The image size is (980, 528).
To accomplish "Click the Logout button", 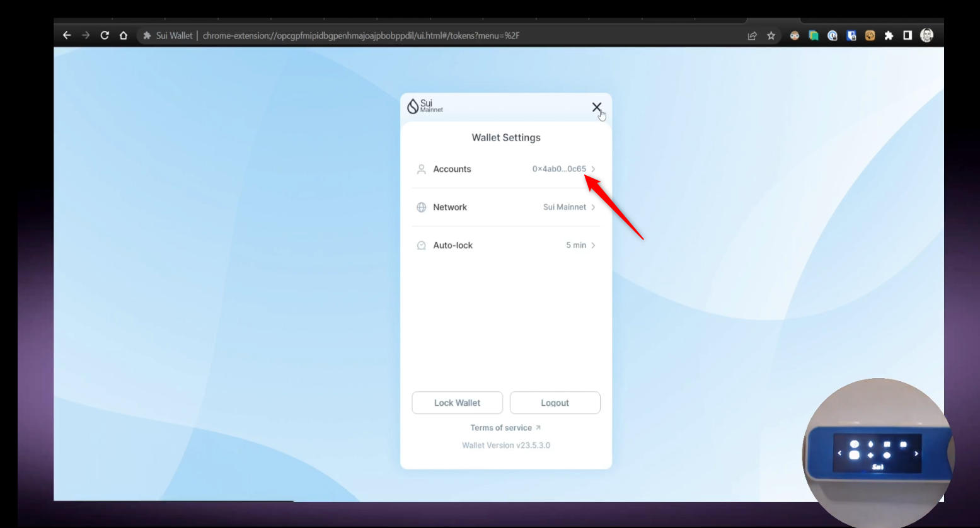I will pyautogui.click(x=555, y=403).
